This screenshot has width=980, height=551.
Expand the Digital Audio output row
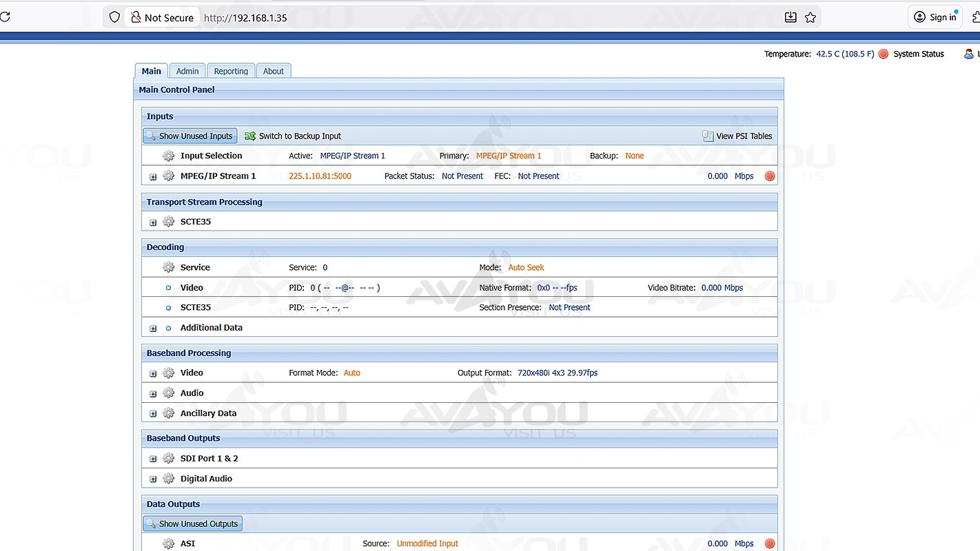[153, 479]
